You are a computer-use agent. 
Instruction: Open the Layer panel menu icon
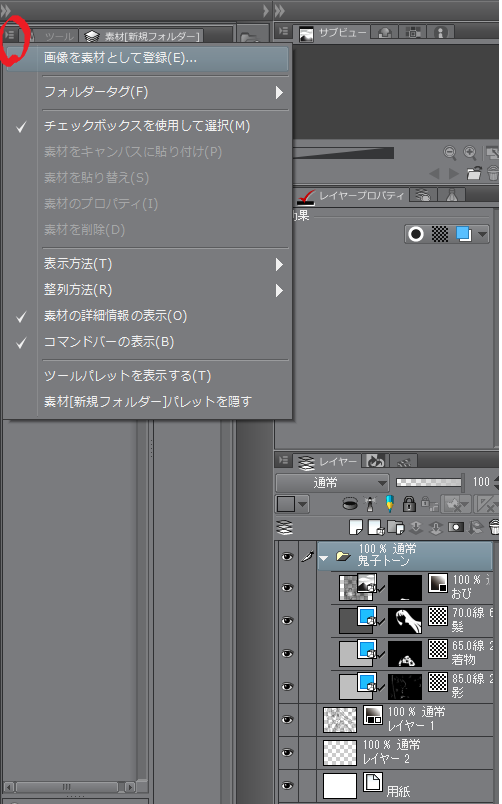click(284, 460)
